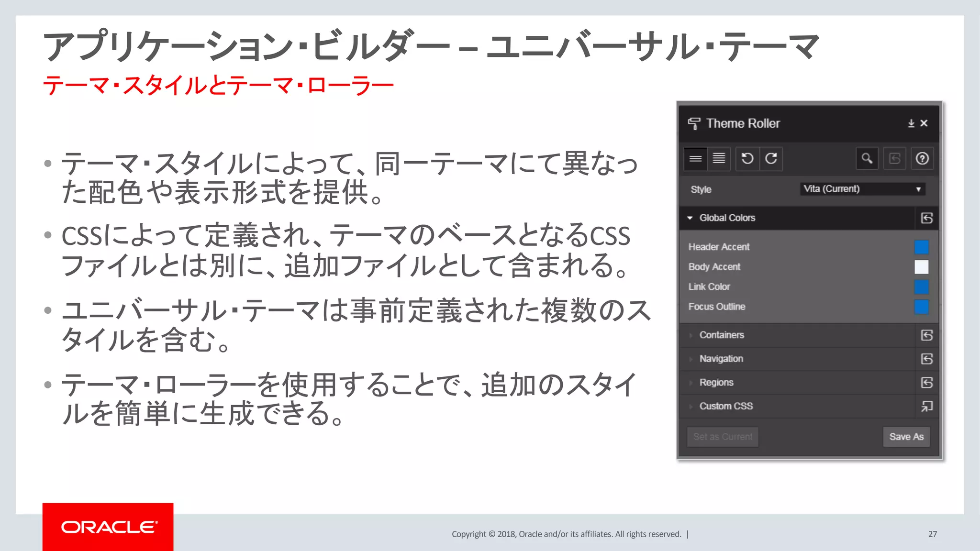
Task: Click the Oracle copyright 2018 footer text
Action: pyautogui.click(x=567, y=534)
